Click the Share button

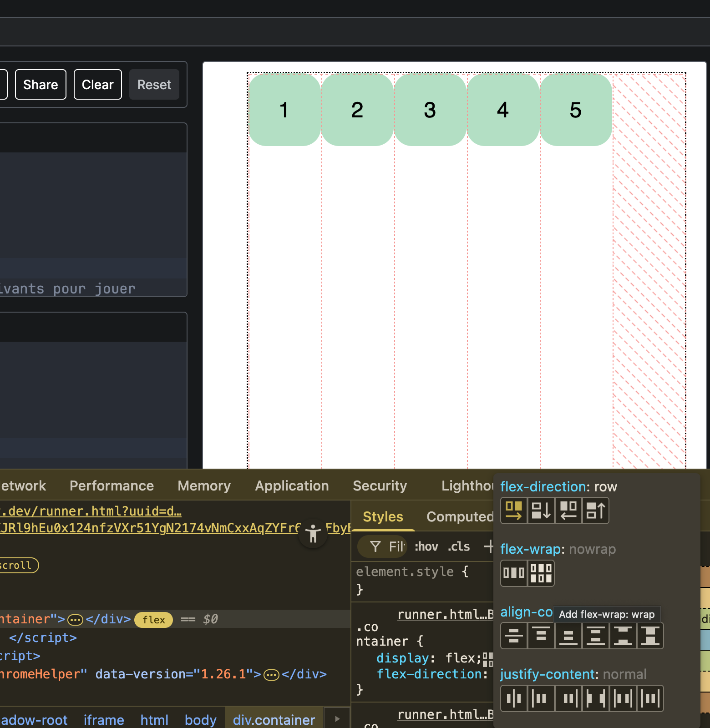click(x=41, y=85)
